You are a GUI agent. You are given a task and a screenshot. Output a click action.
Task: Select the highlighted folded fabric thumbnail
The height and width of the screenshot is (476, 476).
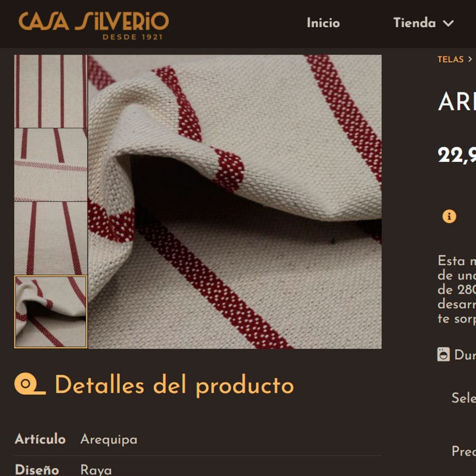[x=51, y=311]
